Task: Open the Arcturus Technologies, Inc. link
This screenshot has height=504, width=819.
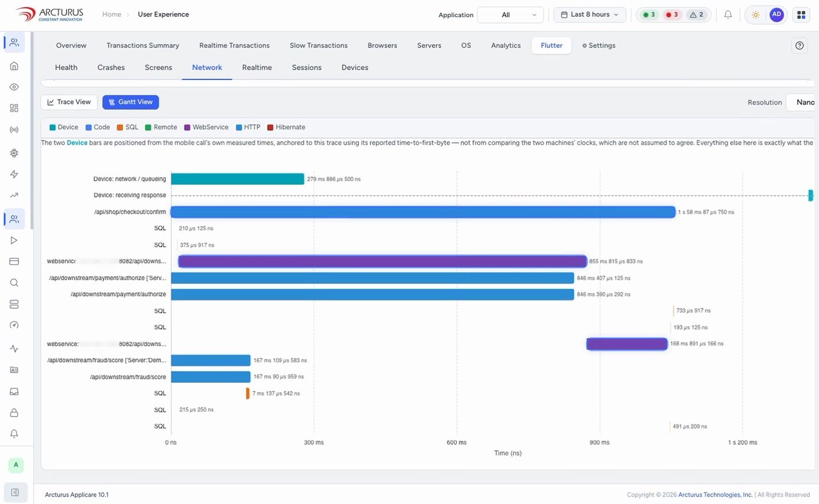Action: [x=715, y=495]
